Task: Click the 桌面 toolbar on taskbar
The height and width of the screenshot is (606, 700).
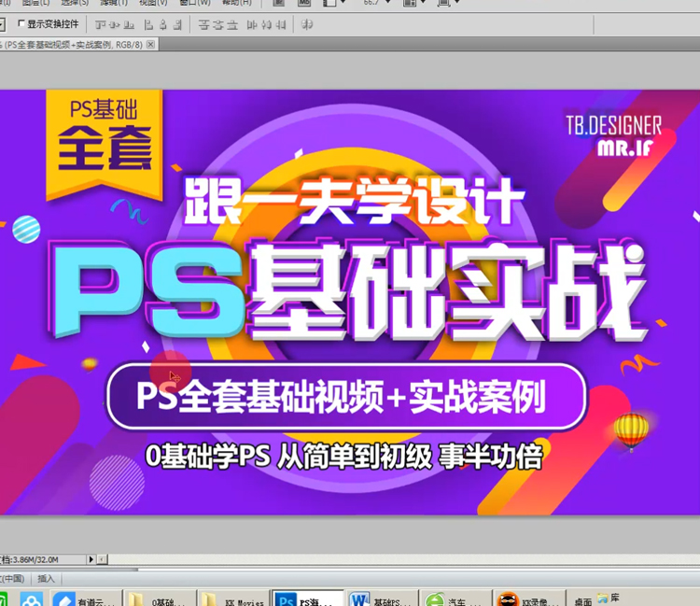Action: (x=582, y=601)
